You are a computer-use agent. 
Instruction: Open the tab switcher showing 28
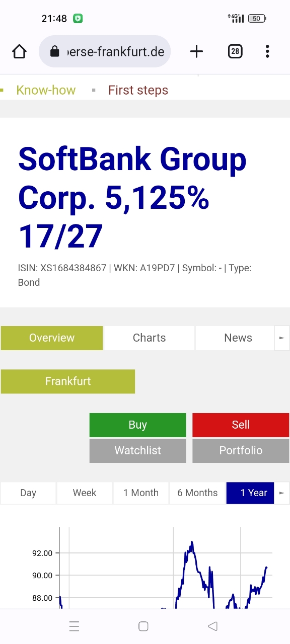(x=235, y=51)
